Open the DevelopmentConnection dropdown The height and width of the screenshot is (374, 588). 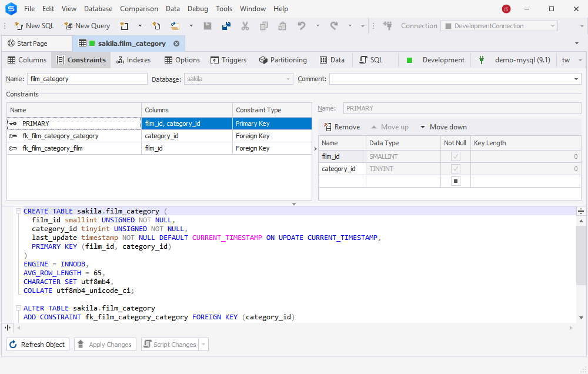click(499, 26)
